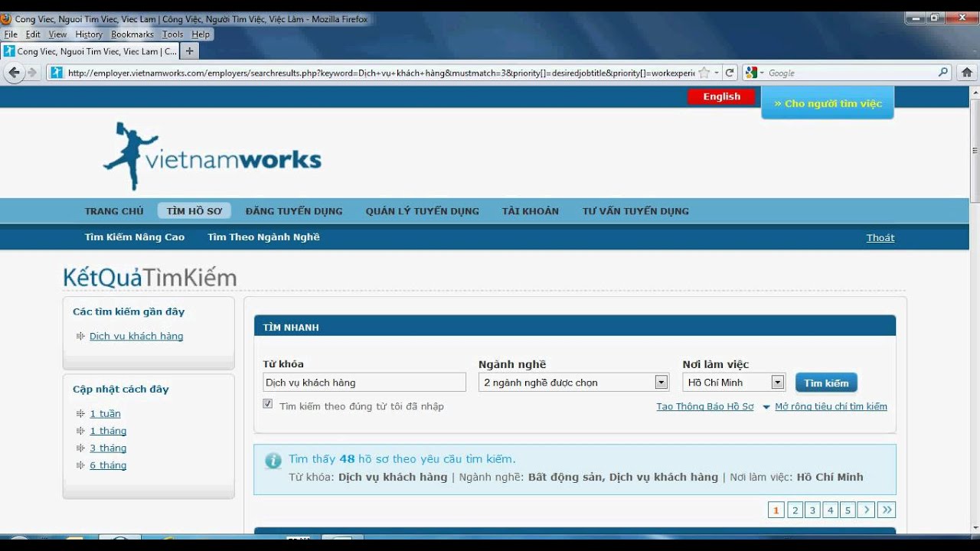Click the browser Back arrow button
Screen dimensions: 980x551
coord(15,73)
